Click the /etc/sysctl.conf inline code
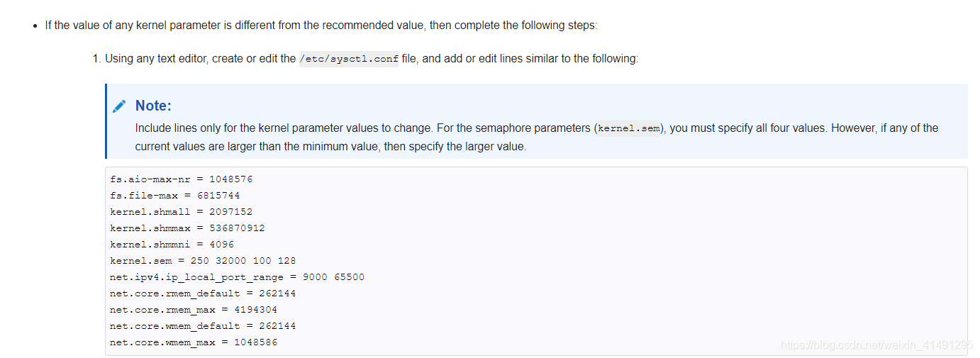The width and height of the screenshot is (980, 358). coord(349,59)
